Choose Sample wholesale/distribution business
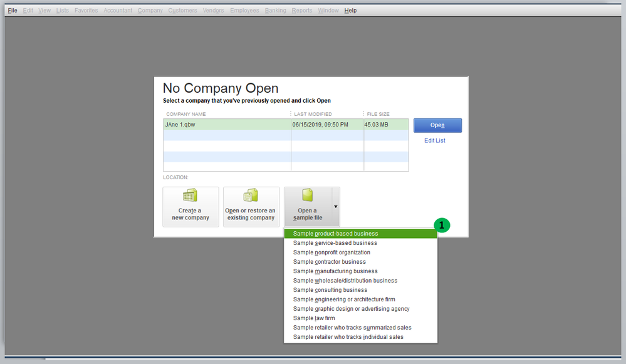The height and width of the screenshot is (364, 626). (360, 281)
